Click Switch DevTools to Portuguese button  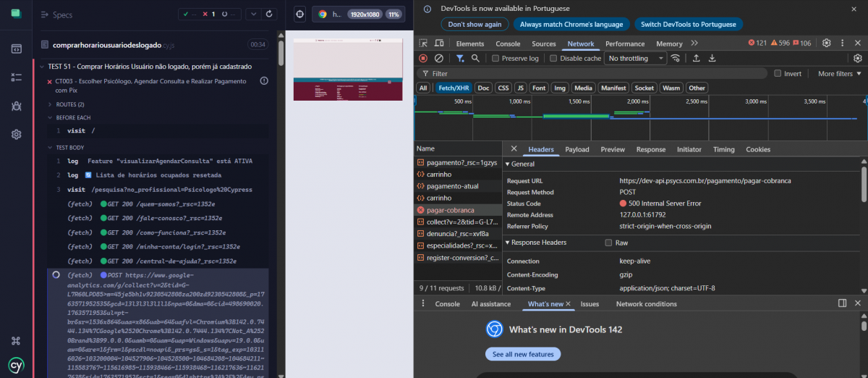(688, 24)
